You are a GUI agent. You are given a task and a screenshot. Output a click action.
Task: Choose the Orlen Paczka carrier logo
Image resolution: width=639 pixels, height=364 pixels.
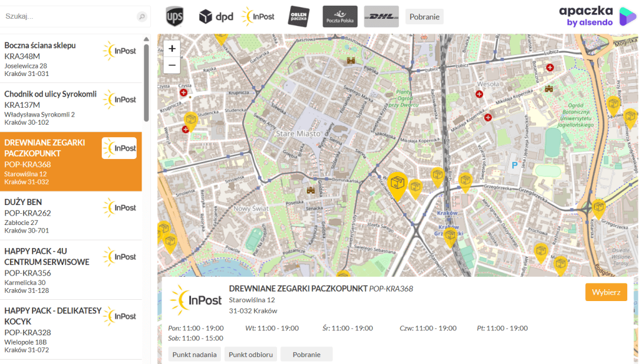click(299, 16)
